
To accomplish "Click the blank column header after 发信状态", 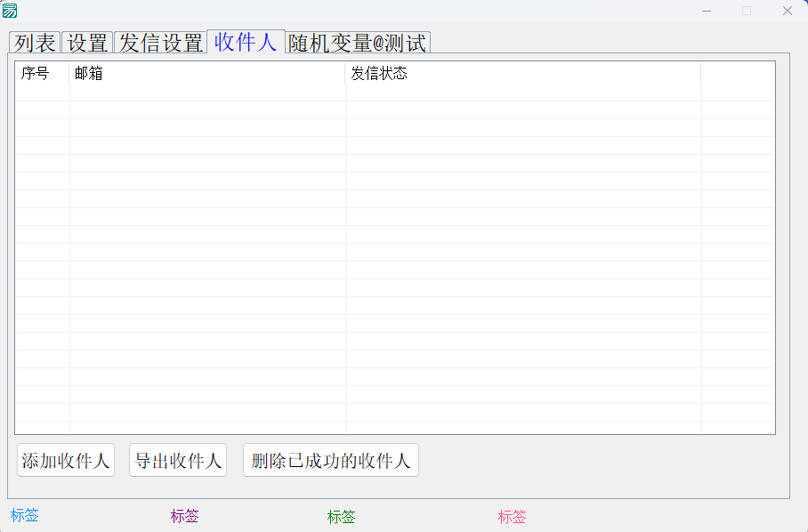I will tap(737, 73).
